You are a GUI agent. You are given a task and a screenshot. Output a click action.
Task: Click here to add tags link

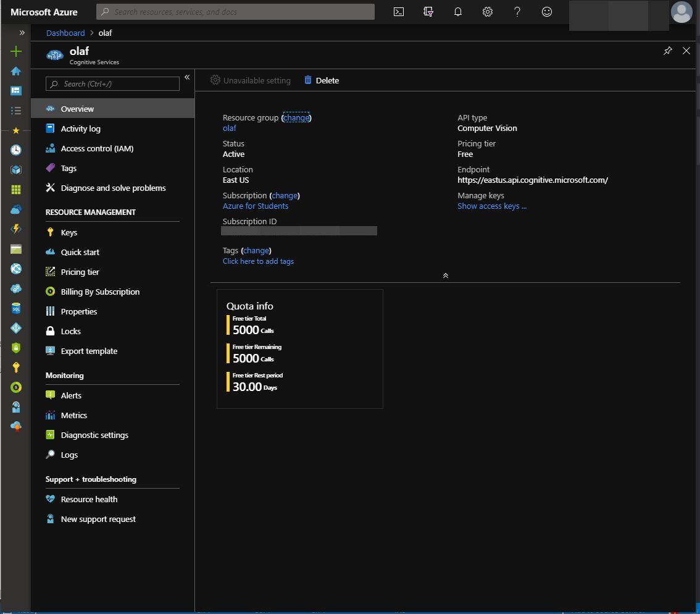coord(258,261)
